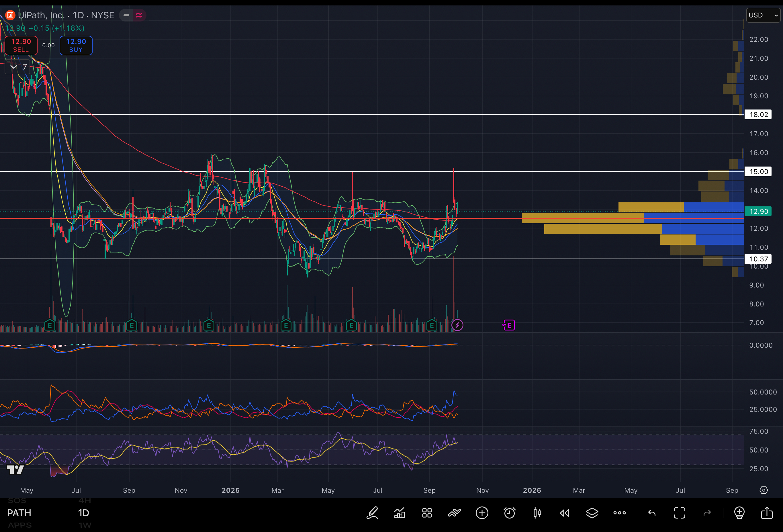The image size is (783, 532).
Task: Expand the collapsed indicators legend showing 7
Action: pyautogui.click(x=18, y=67)
